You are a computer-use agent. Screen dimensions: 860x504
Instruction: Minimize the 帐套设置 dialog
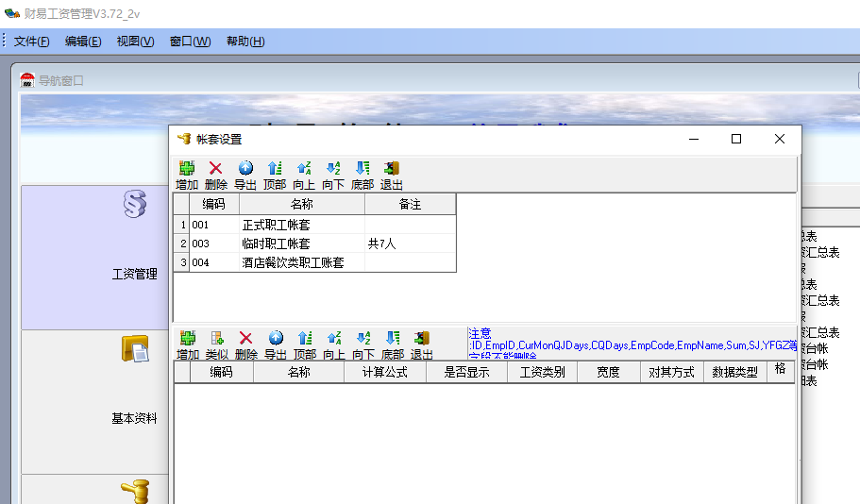(x=694, y=140)
